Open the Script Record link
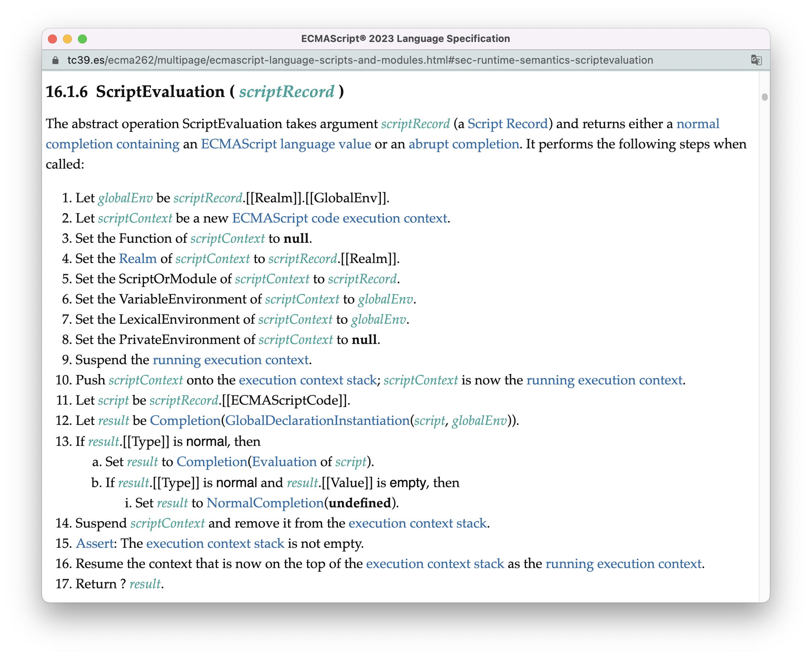This screenshot has height=658, width=812. pos(508,124)
